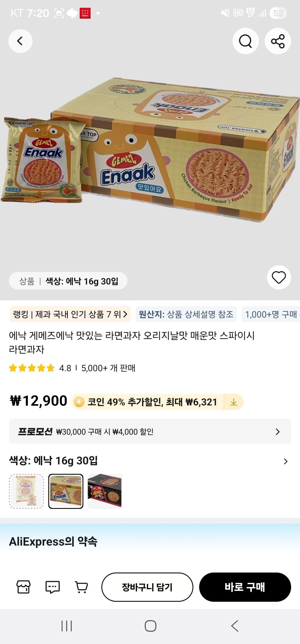Expand the 프로모션 discount row

pos(150,432)
